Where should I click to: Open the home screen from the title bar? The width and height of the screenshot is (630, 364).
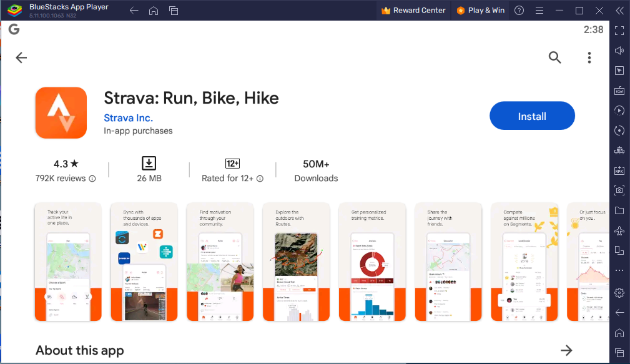(x=154, y=11)
